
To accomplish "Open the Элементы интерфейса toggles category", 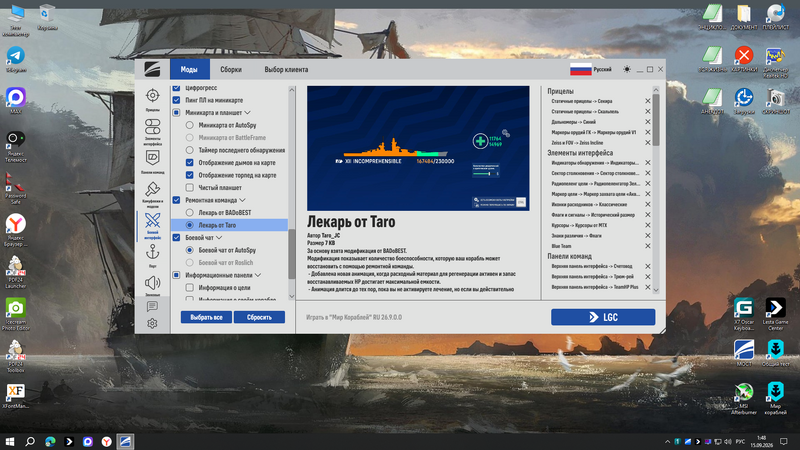I will 153,127.
